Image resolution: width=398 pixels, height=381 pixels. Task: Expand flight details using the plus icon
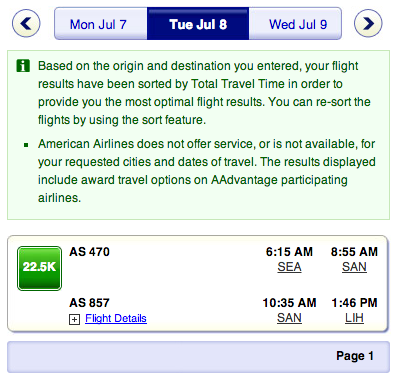[x=74, y=320]
